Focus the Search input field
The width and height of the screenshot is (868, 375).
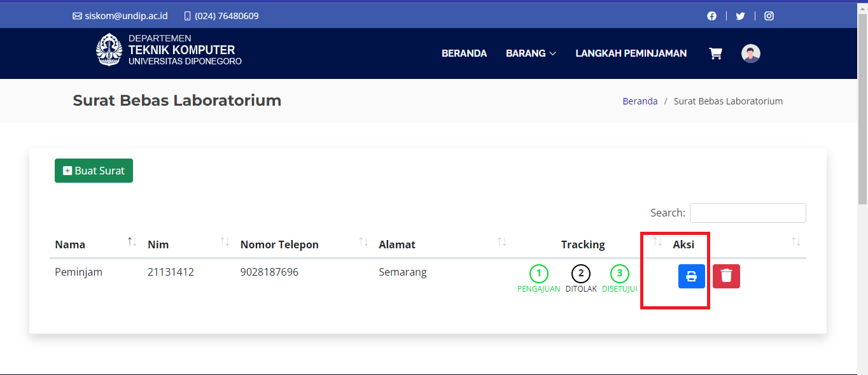(x=747, y=213)
